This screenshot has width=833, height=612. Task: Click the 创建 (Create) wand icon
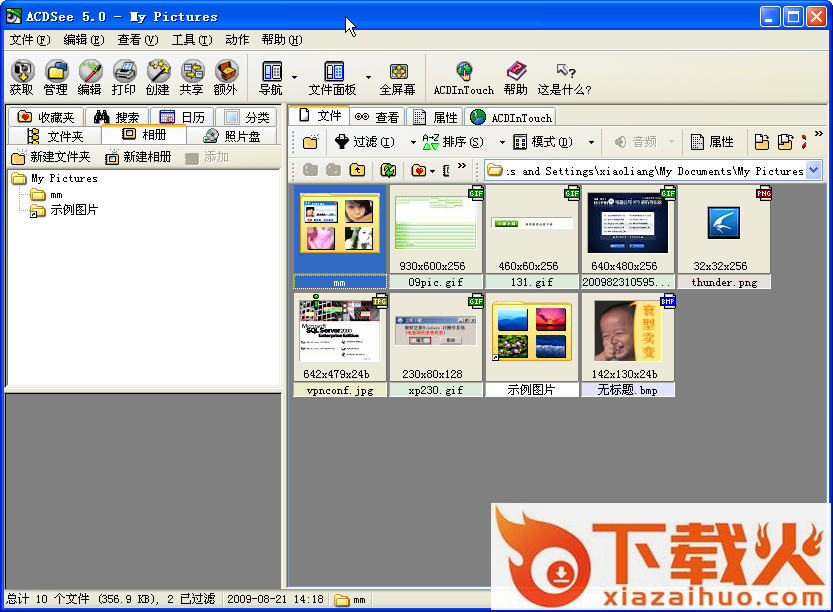click(x=158, y=75)
